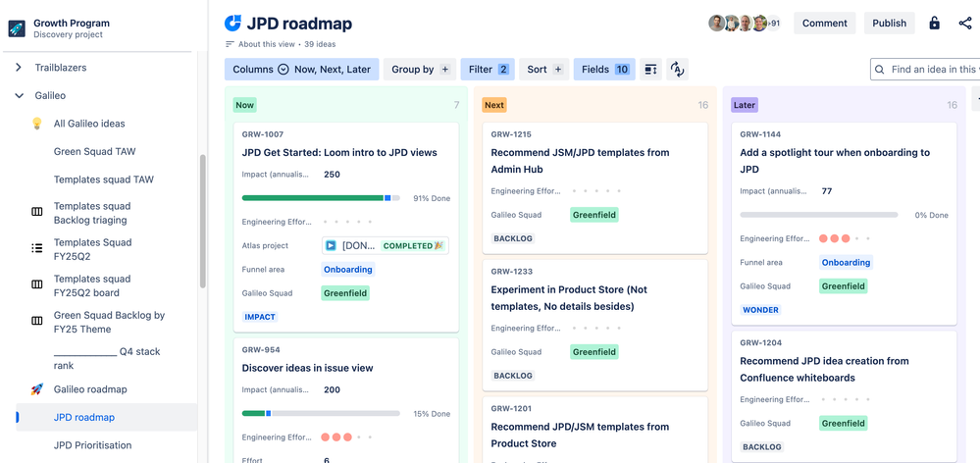
Task: Click the GRW-1201 idea key
Action: tap(511, 409)
